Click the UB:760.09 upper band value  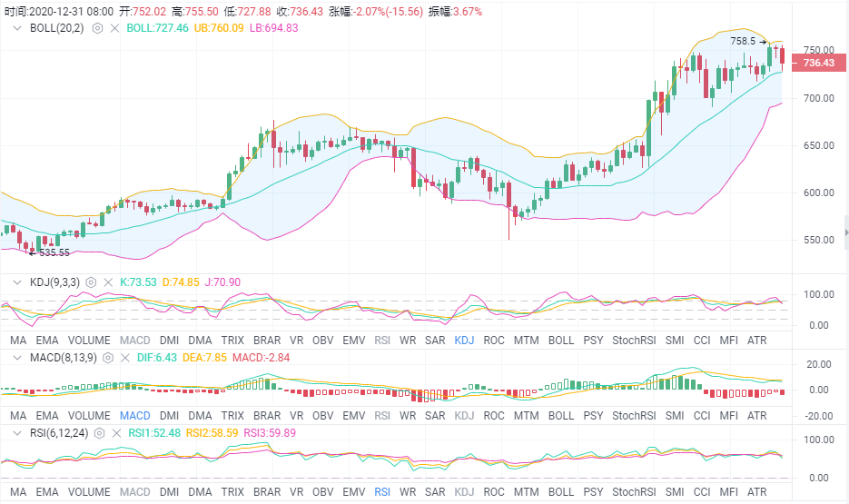219,27
